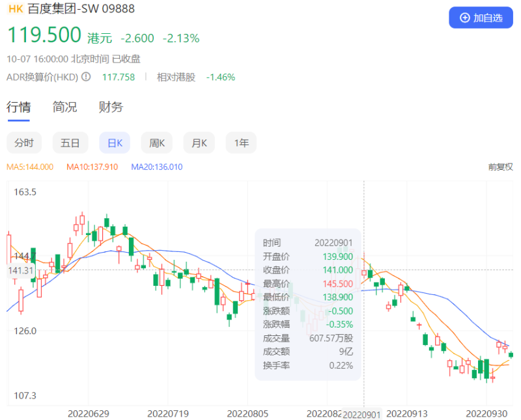Viewport: 521px width, 420px height.
Task: Add stock via 加自选 button
Action: [481, 18]
